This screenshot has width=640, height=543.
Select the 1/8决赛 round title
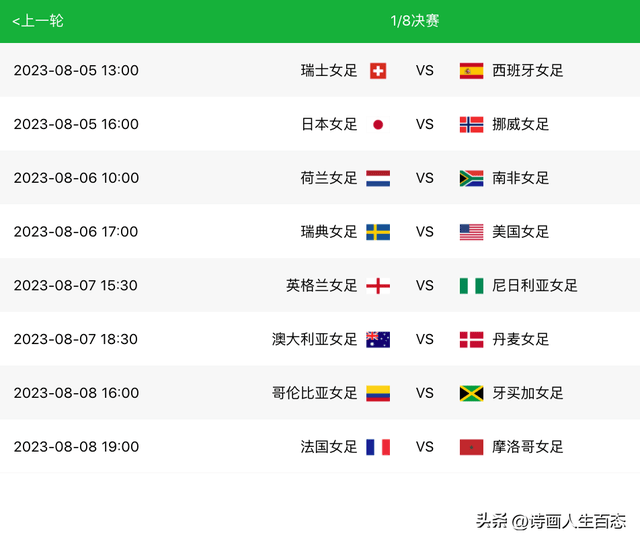coord(415,20)
